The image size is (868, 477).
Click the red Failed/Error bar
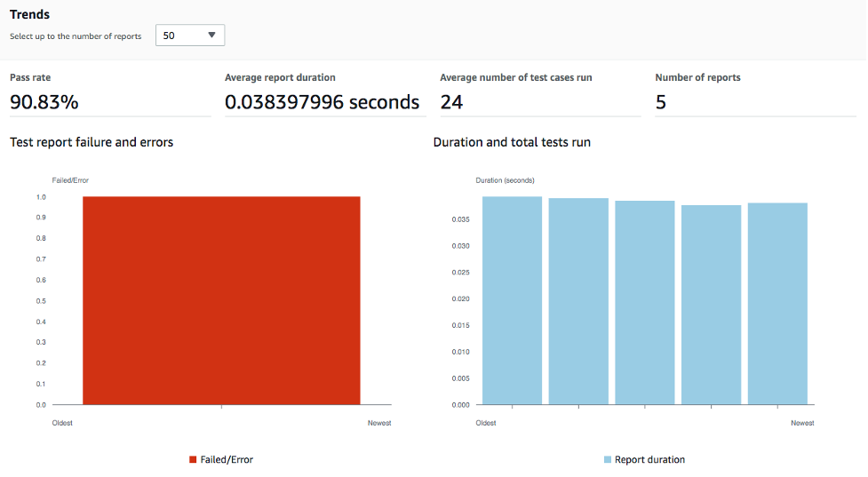pyautogui.click(x=221, y=300)
